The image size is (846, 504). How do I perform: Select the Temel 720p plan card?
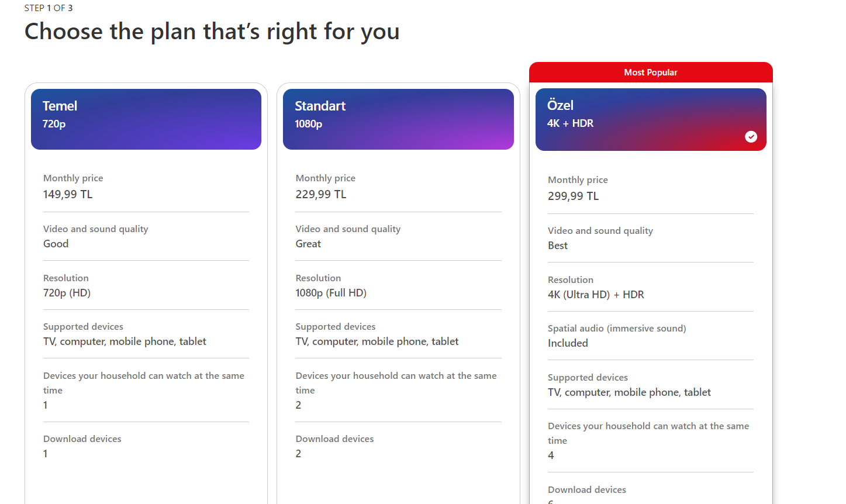tap(146, 119)
